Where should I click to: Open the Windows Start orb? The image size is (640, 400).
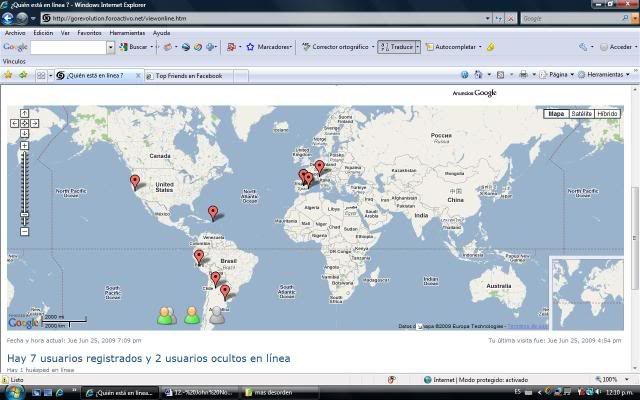coord(13,392)
